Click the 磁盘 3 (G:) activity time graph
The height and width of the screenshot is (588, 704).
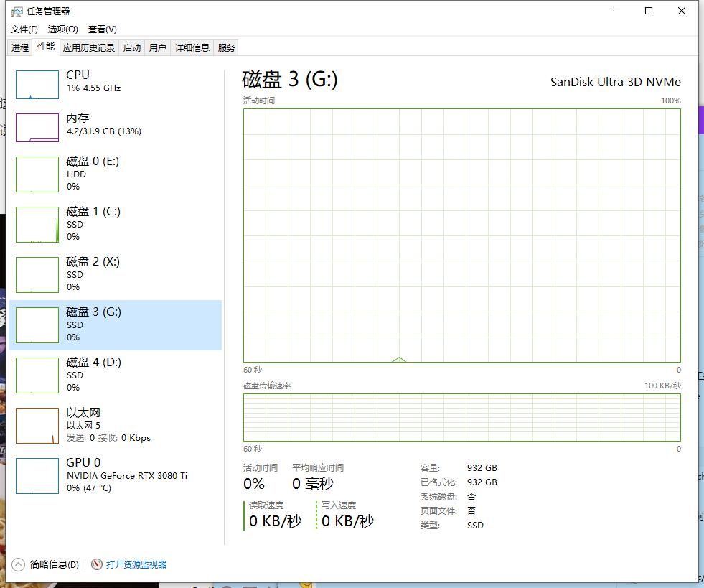461,235
